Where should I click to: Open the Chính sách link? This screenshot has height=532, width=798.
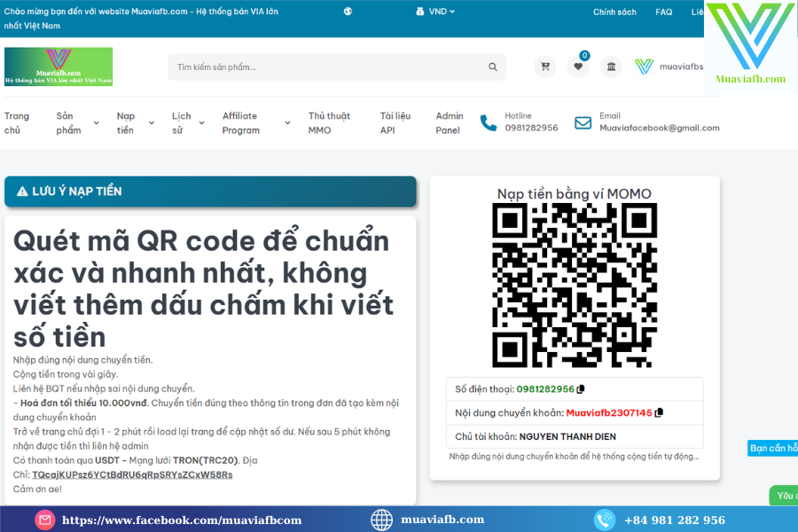pyautogui.click(x=614, y=12)
